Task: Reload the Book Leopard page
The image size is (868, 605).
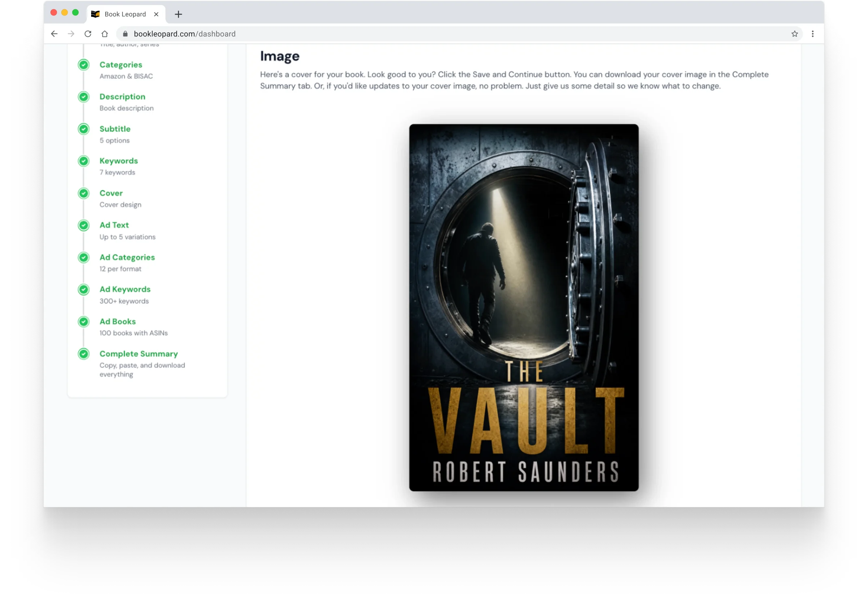Action: click(88, 34)
